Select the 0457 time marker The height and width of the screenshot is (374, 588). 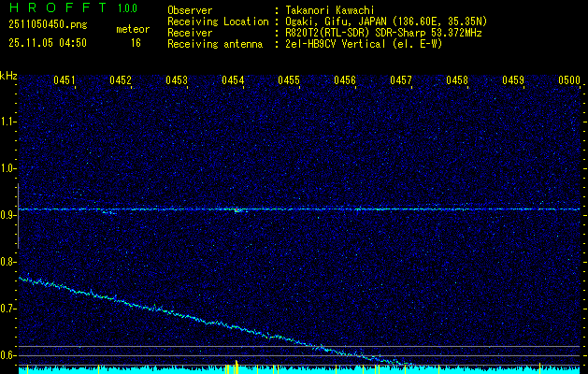(401, 81)
